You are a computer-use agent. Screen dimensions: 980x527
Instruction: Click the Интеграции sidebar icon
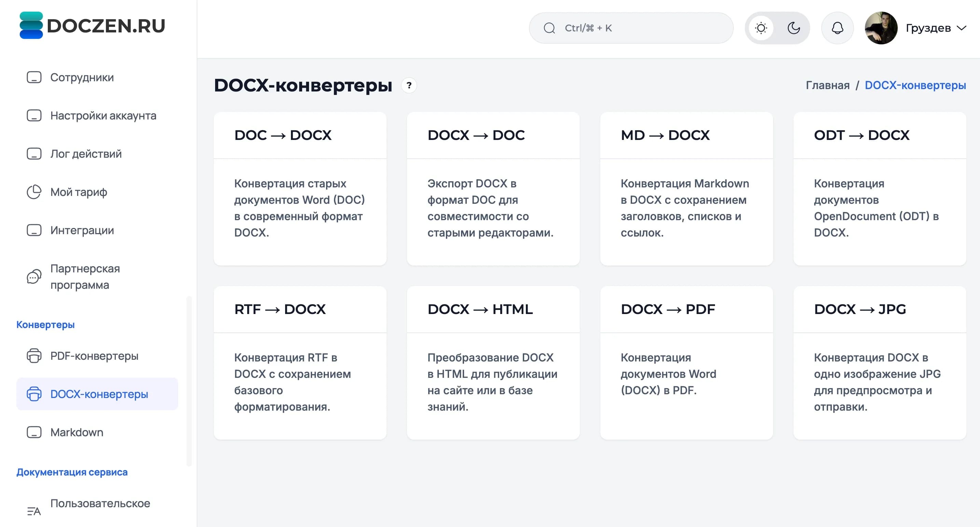[x=34, y=230]
